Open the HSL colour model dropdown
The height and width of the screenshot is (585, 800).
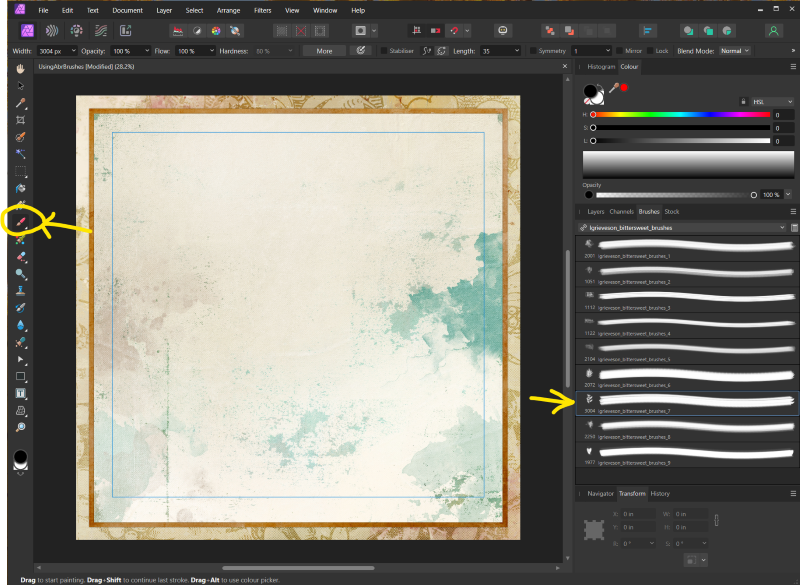772,101
